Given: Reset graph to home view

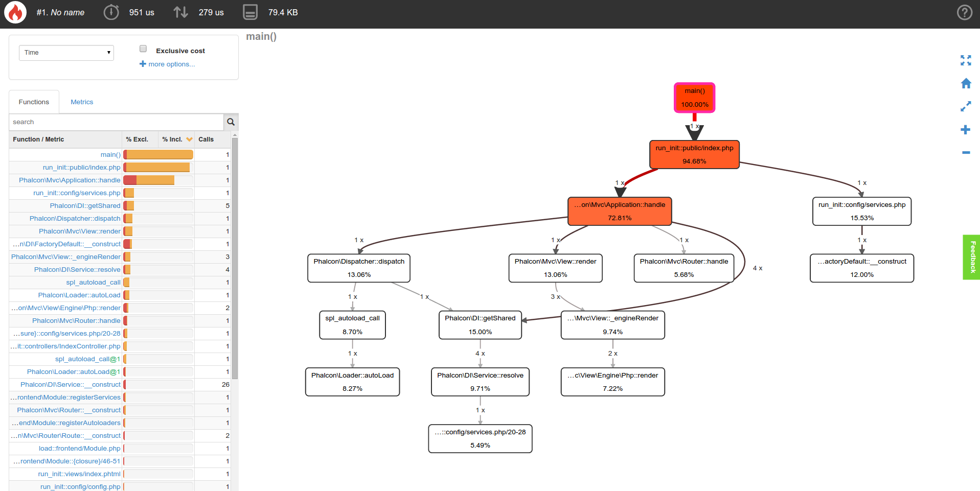Looking at the screenshot, I should (x=966, y=83).
